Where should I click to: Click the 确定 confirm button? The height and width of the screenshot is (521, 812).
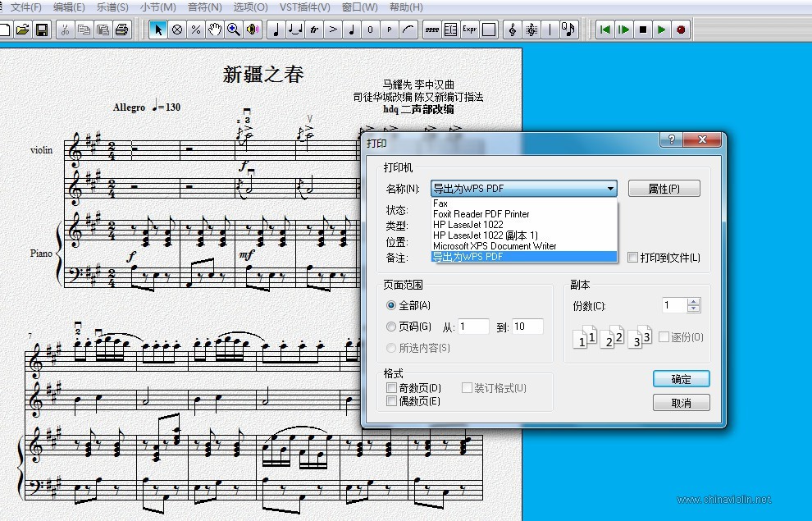681,379
